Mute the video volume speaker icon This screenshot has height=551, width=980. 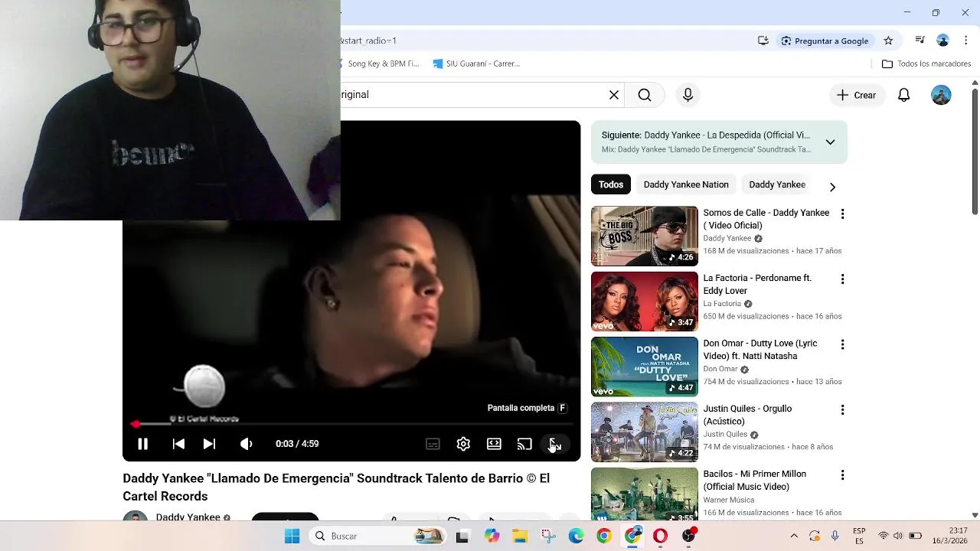tap(246, 444)
